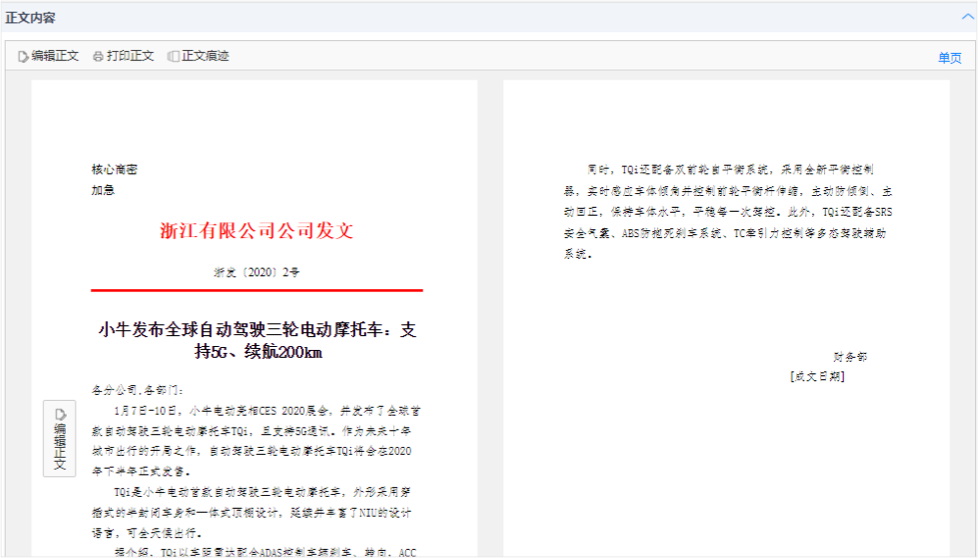Click the first paragraph on the second page
Viewport: 978px width, 558px height.
pos(727,212)
